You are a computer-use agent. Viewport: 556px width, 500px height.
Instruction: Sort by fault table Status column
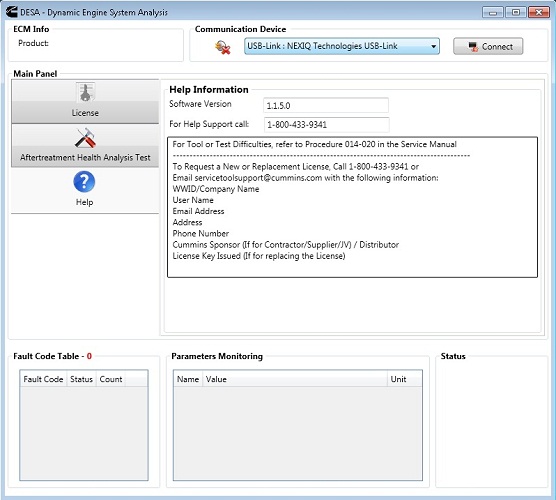81,379
